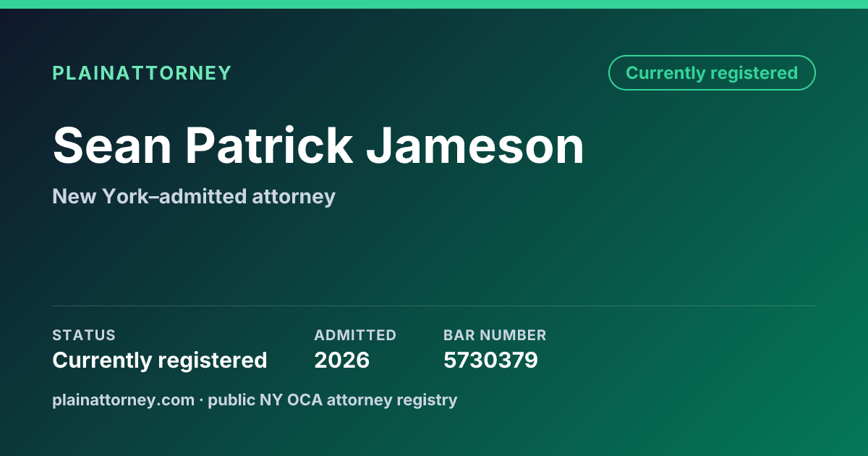Select the Currently registered value under STATUS

pos(160,360)
